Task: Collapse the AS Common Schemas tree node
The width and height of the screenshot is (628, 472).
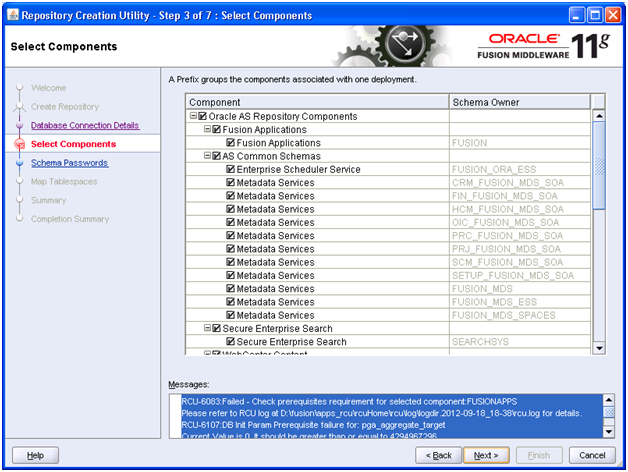Action: 207,155
